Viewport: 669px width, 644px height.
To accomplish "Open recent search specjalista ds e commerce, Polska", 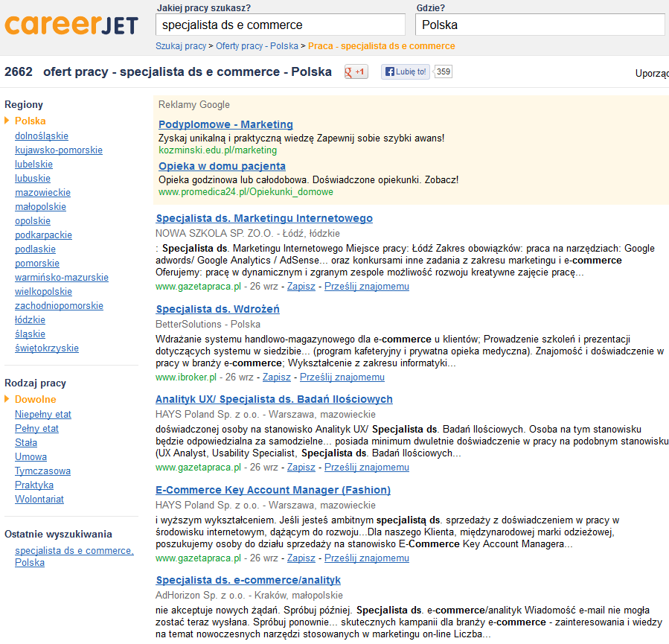I will [74, 556].
